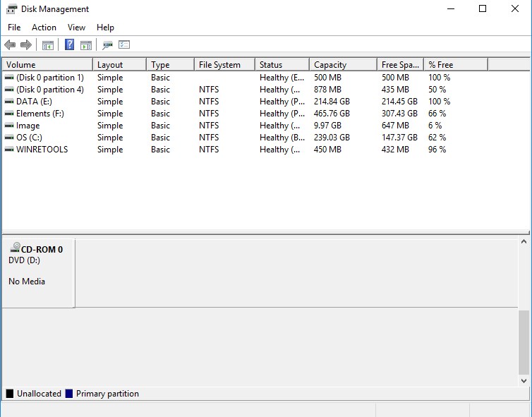Click the Back arrow toolbar icon

tap(10, 44)
